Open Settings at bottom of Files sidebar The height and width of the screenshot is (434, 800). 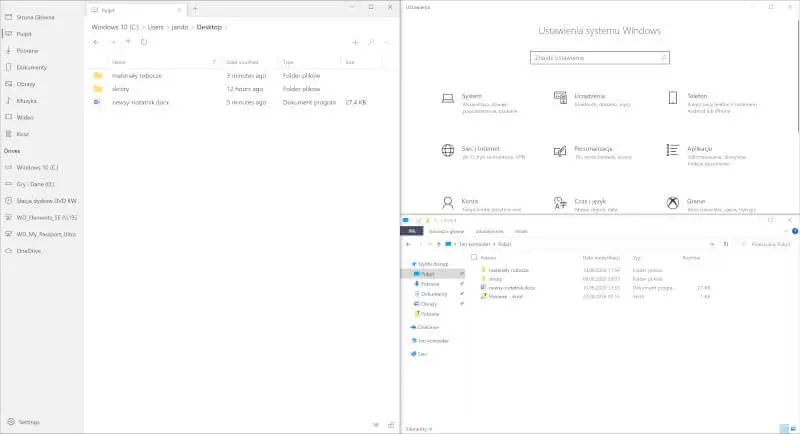pos(29,422)
